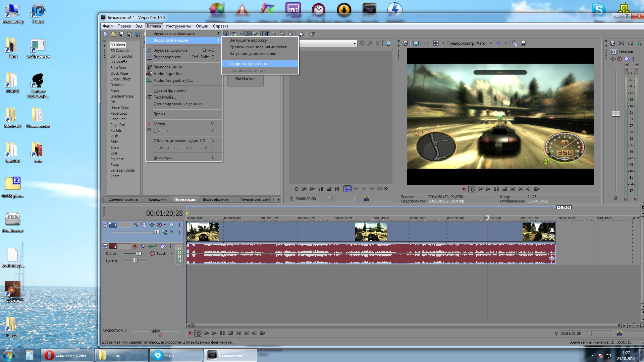Open audio track 2 FX icon
Screen dimensions: 644x362
coord(151,246)
